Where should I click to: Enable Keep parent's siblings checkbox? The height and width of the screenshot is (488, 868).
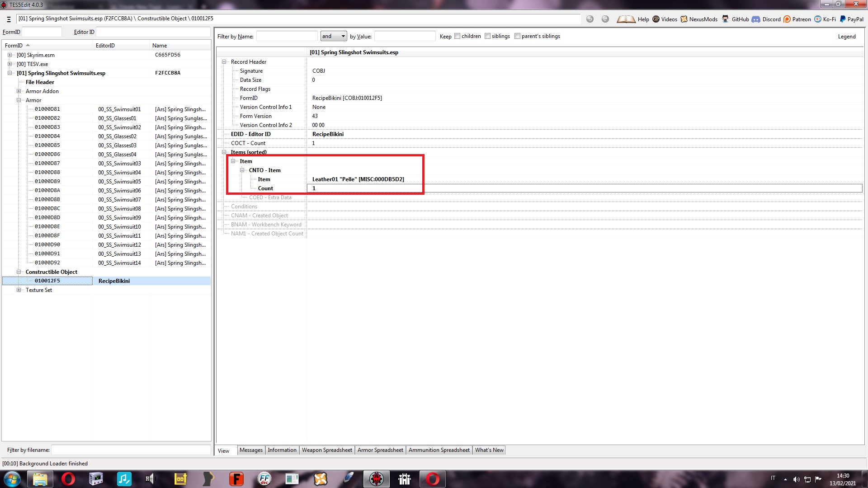click(517, 36)
